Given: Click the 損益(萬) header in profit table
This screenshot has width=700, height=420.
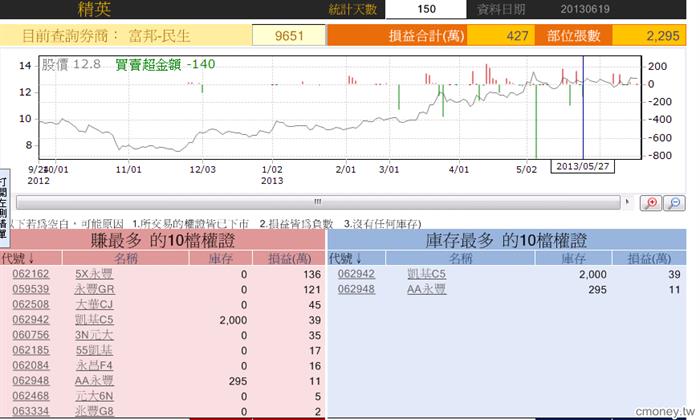Looking at the screenshot, I should pyautogui.click(x=289, y=258).
